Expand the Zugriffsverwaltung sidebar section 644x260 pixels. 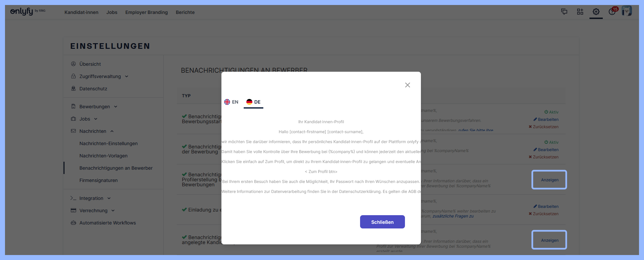point(100,76)
